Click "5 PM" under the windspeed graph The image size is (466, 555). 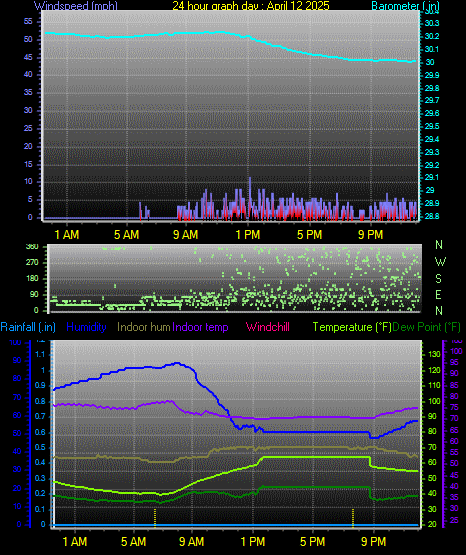(x=310, y=235)
